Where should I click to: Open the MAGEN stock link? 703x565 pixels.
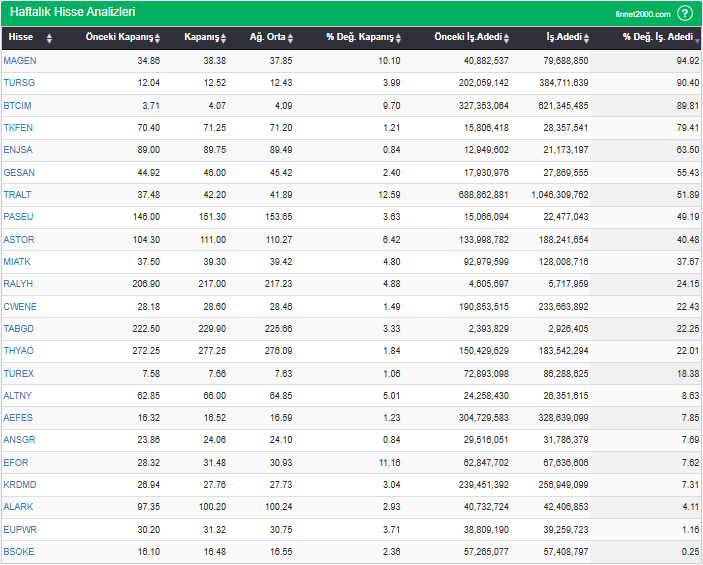(20, 61)
